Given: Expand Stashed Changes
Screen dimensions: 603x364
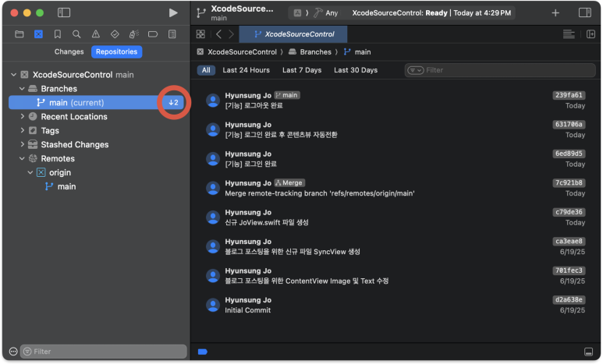Looking at the screenshot, I should pyautogui.click(x=22, y=144).
